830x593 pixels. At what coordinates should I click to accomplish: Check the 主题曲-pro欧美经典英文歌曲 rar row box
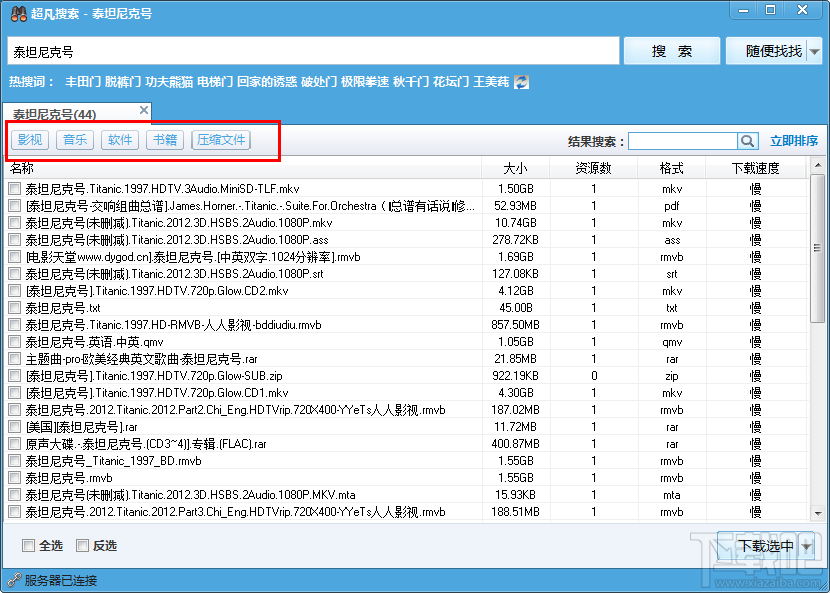pos(14,358)
